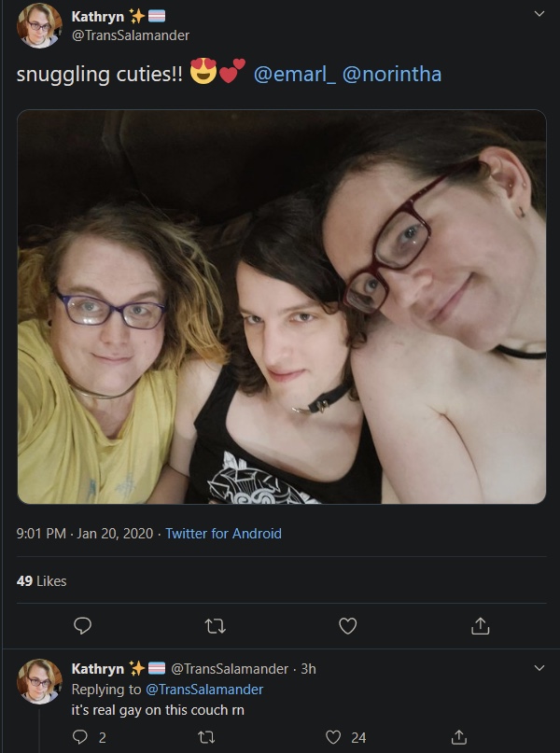Screen dimensions: 560x753
Task: Open the main tweet's chevron options menu
Action: coord(539,13)
